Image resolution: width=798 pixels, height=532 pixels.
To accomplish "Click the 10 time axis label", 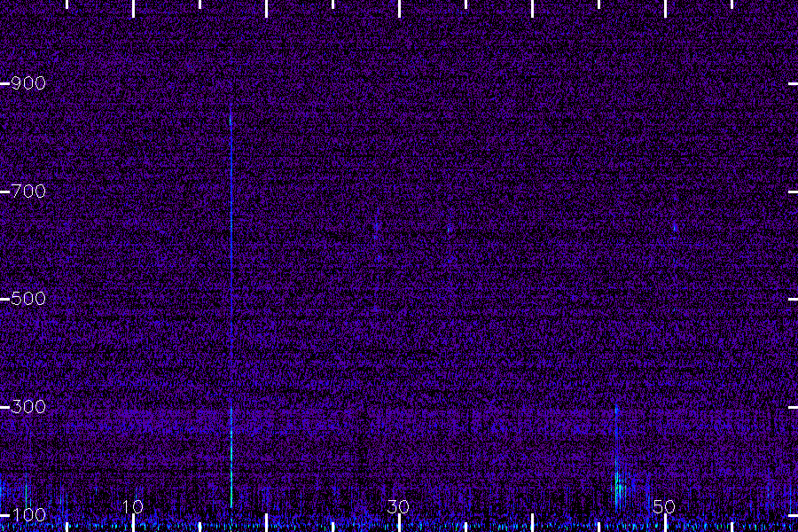I will click(133, 506).
